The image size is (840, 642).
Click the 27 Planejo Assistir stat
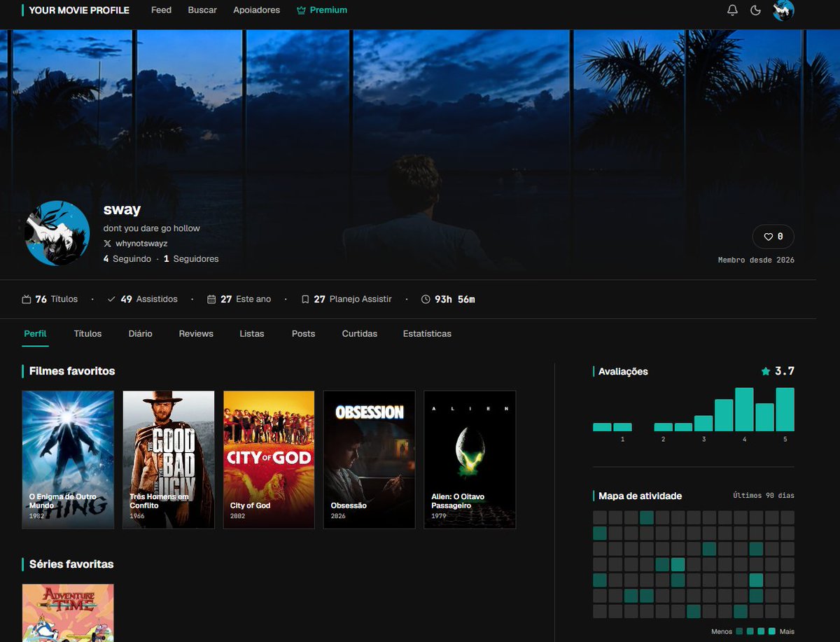pyautogui.click(x=346, y=299)
